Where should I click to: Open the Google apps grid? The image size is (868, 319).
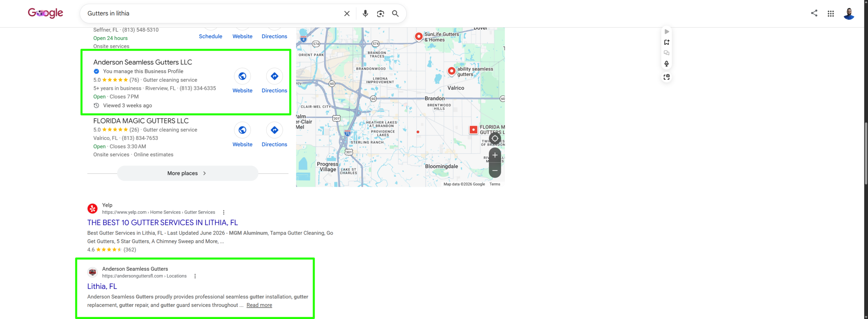click(831, 14)
